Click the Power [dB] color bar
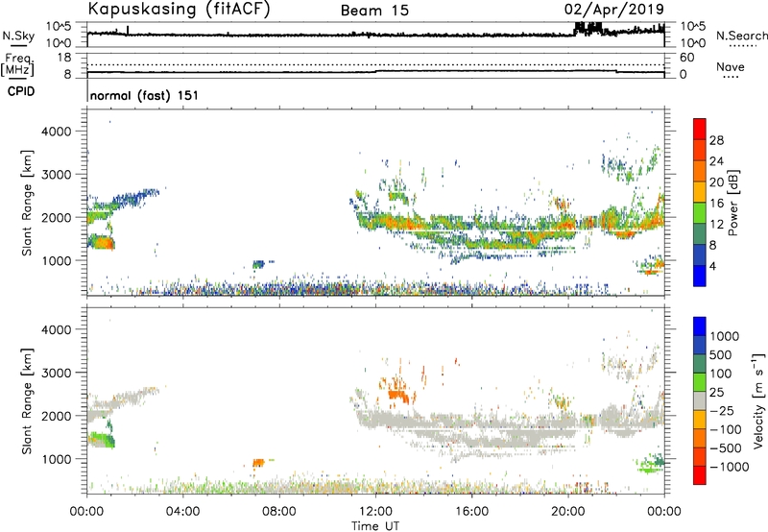The width and height of the screenshot is (768, 532). [700, 203]
